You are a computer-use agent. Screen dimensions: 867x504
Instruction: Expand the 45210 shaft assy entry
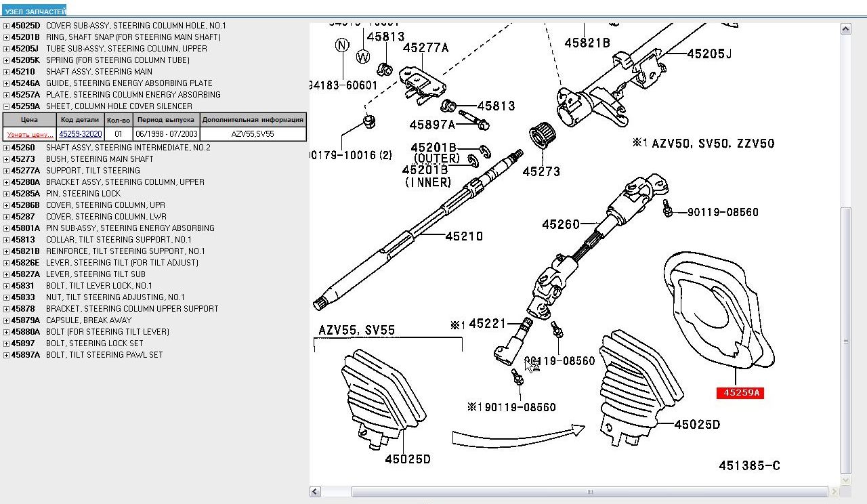7,72
